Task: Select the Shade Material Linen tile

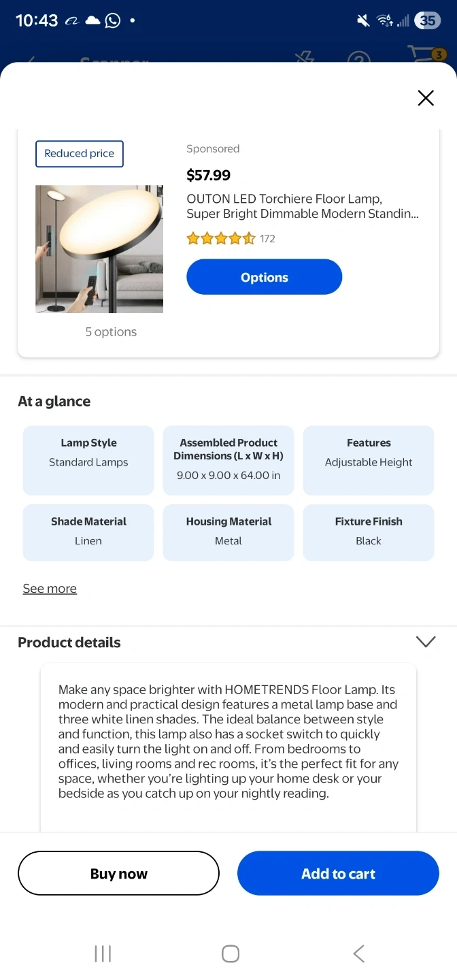Action: click(88, 532)
